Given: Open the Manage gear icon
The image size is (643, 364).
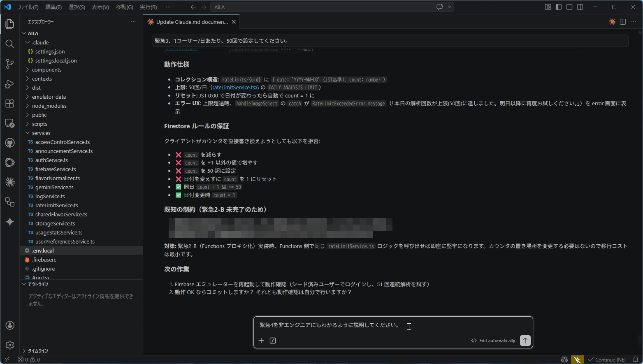Looking at the screenshot, I should (x=10, y=345).
